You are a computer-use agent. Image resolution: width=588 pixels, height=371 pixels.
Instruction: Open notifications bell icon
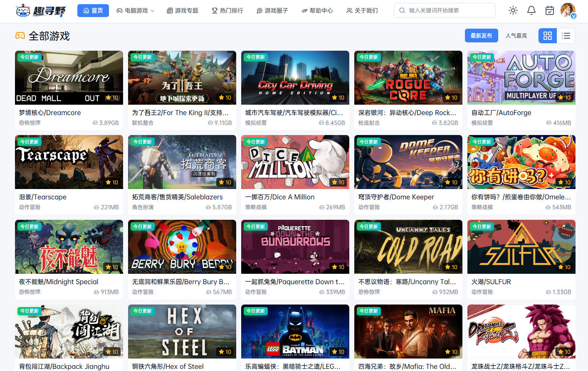(x=531, y=10)
